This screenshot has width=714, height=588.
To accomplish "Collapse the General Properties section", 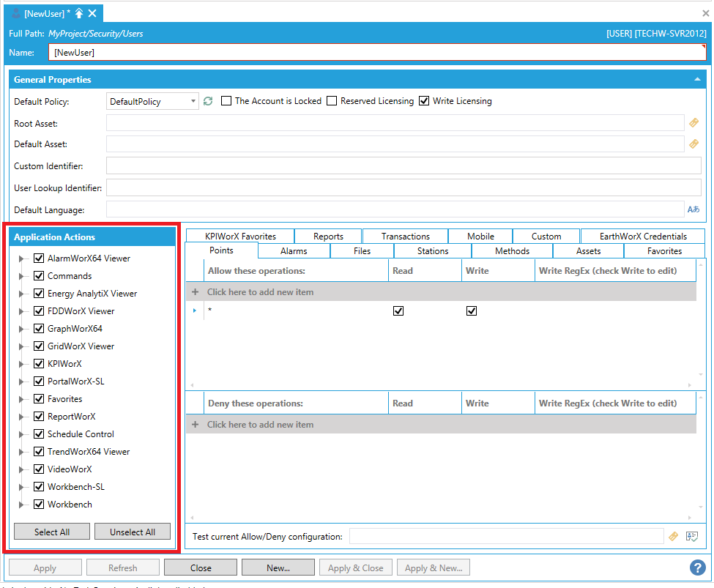I will [x=697, y=79].
